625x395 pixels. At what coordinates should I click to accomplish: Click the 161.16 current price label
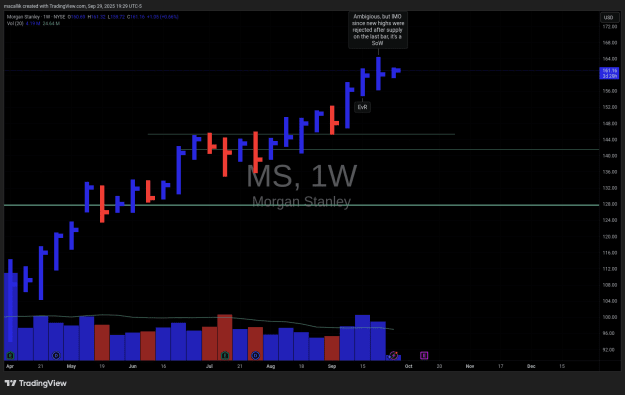tap(609, 73)
